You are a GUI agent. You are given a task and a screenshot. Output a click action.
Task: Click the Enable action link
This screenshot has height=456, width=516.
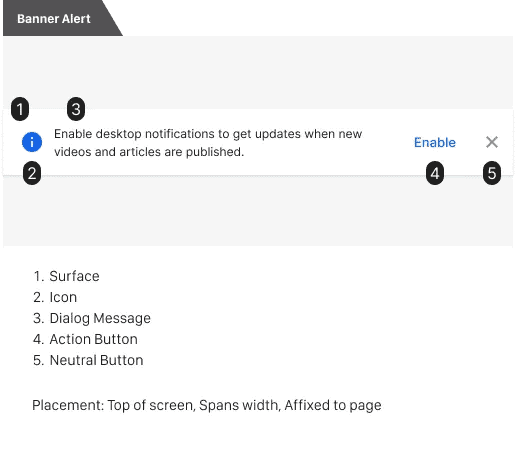point(435,143)
